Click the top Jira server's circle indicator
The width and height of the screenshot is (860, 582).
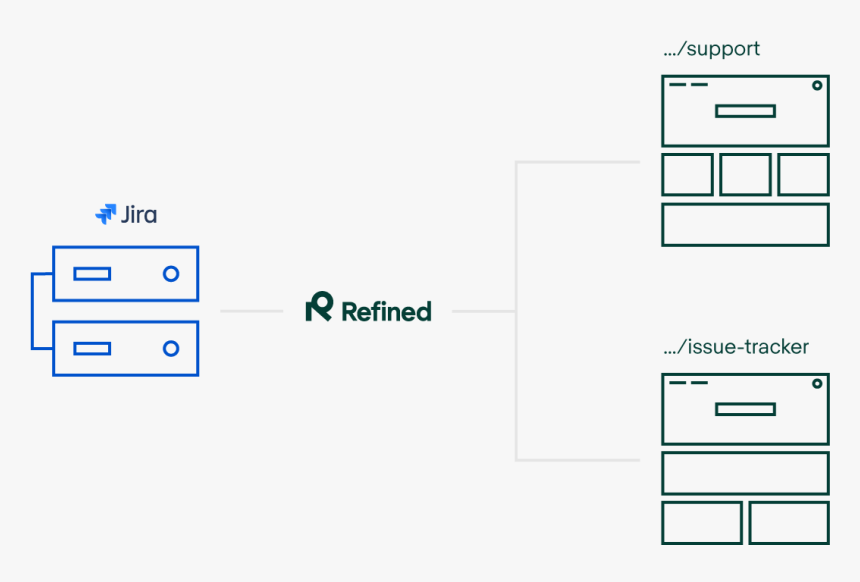171,273
